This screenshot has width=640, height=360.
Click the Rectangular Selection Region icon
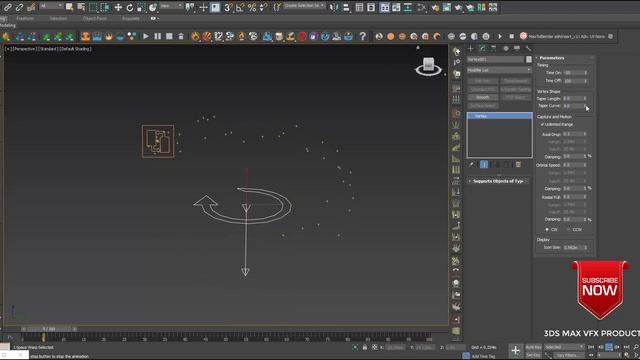[x=93, y=7]
